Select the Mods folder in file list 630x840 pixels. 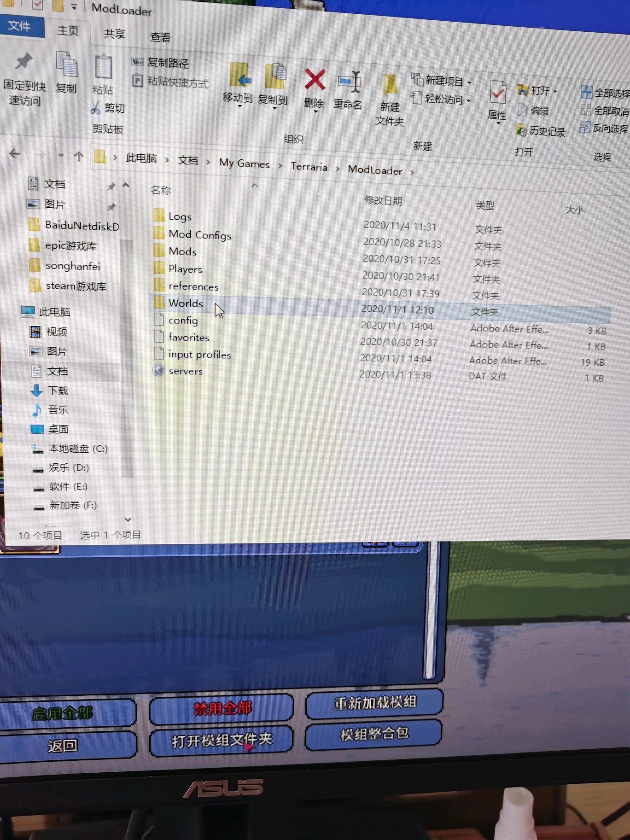[x=182, y=251]
